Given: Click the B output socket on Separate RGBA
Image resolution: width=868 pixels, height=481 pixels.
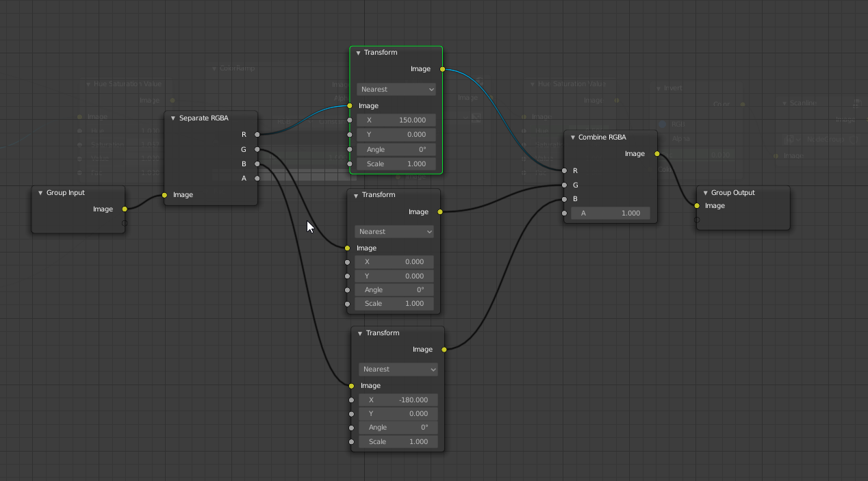Looking at the screenshot, I should 257,164.
